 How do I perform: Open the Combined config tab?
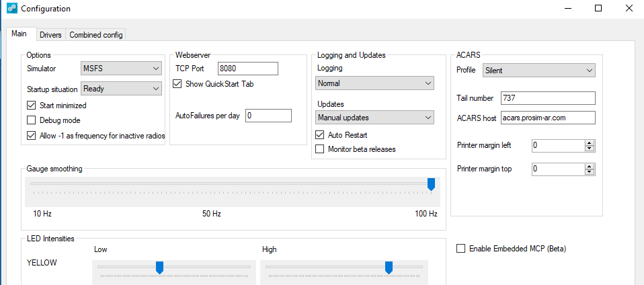click(x=96, y=35)
